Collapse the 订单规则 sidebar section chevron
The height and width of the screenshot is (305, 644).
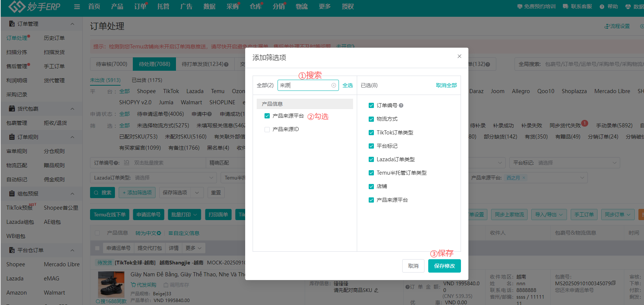tap(73, 137)
